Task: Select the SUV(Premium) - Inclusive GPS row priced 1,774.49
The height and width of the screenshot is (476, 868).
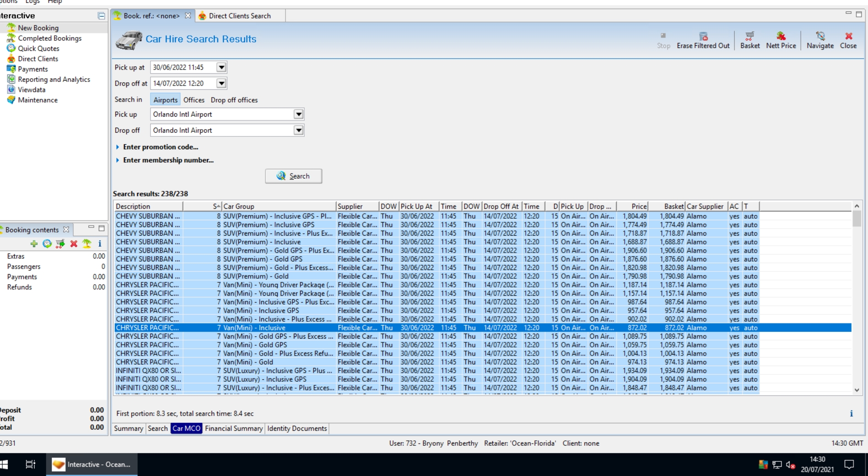Action: click(x=483, y=225)
